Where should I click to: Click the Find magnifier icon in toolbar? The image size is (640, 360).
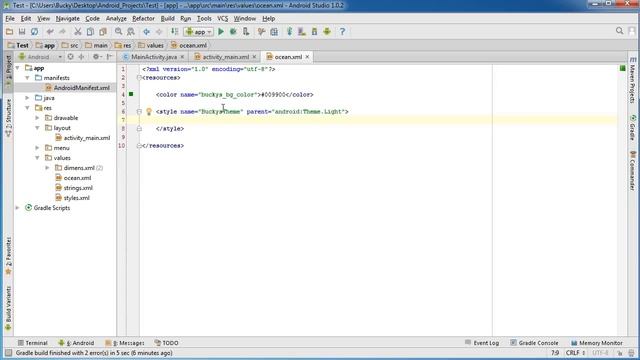(x=118, y=31)
